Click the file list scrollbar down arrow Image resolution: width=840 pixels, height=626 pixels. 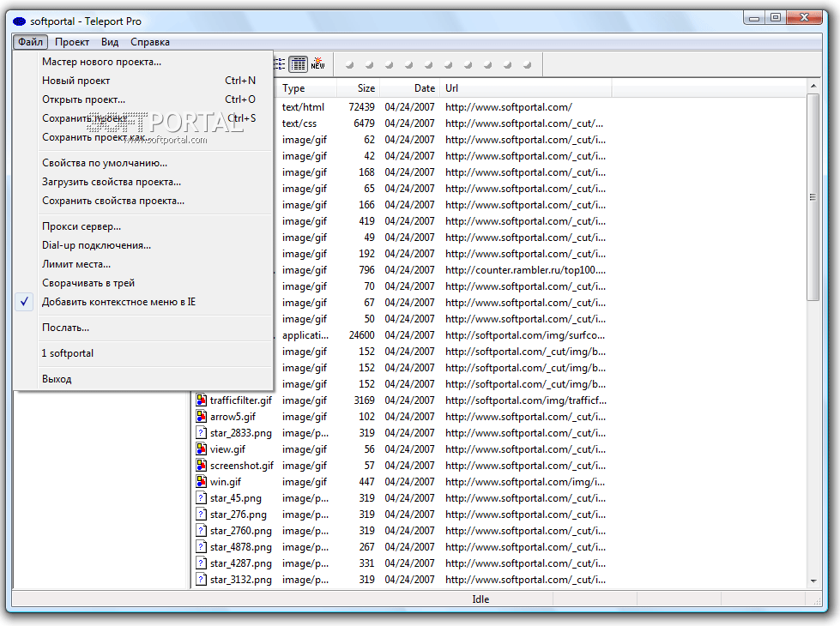click(813, 581)
